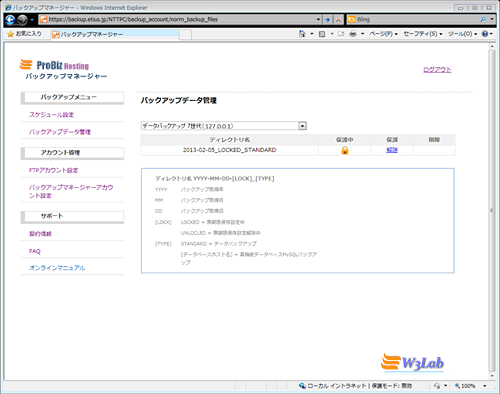Open the セーフティ(S) menu
Image resolution: width=500 pixels, height=394 pixels.
click(x=423, y=34)
